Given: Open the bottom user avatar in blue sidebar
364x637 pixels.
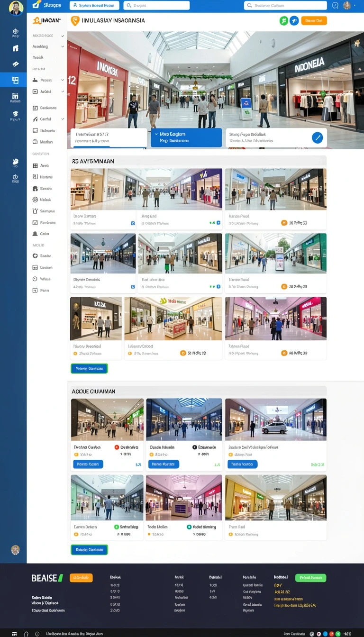Looking at the screenshot, I should click(15, 550).
